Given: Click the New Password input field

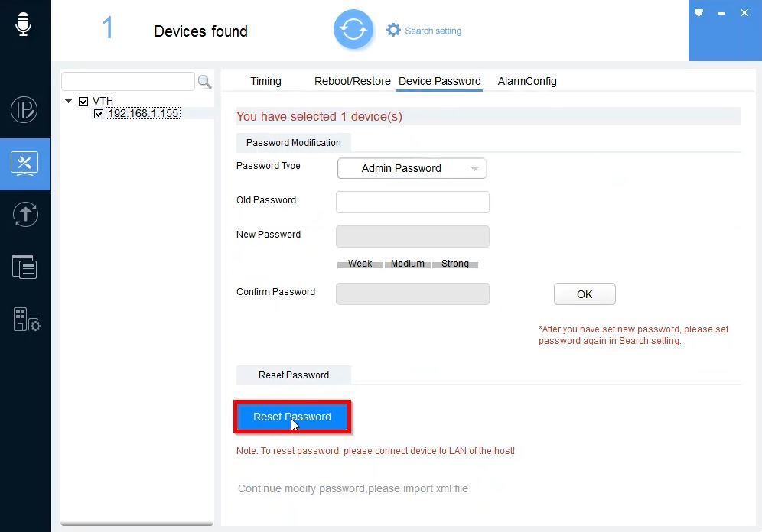Looking at the screenshot, I should point(412,236).
